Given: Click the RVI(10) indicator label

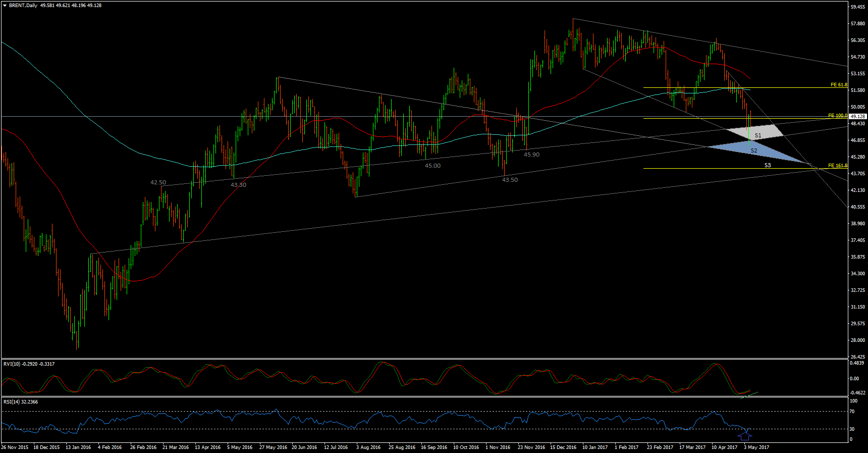Looking at the screenshot, I should [29, 364].
